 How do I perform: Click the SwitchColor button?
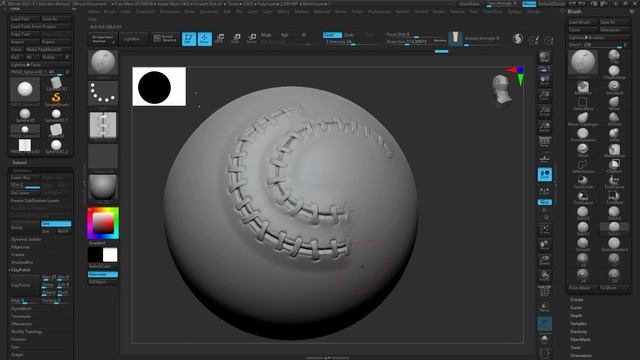[x=103, y=266]
